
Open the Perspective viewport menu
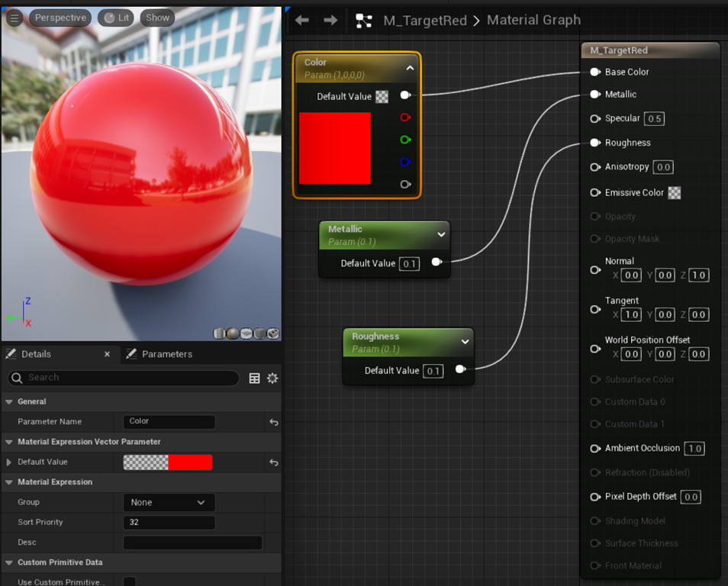pos(60,18)
